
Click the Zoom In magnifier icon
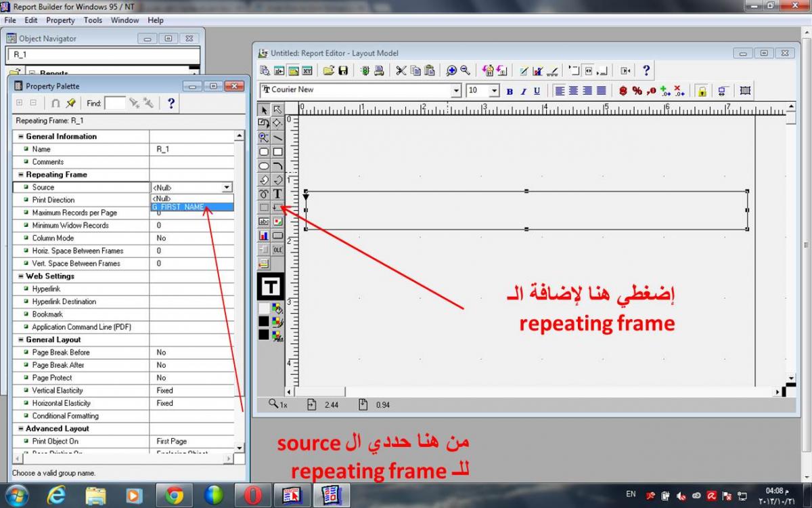pyautogui.click(x=451, y=70)
